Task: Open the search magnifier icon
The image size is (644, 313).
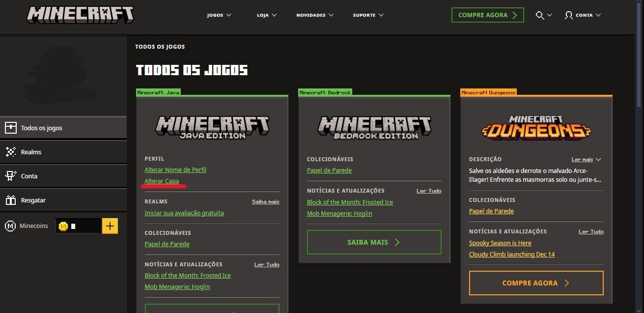Action: coord(540,15)
